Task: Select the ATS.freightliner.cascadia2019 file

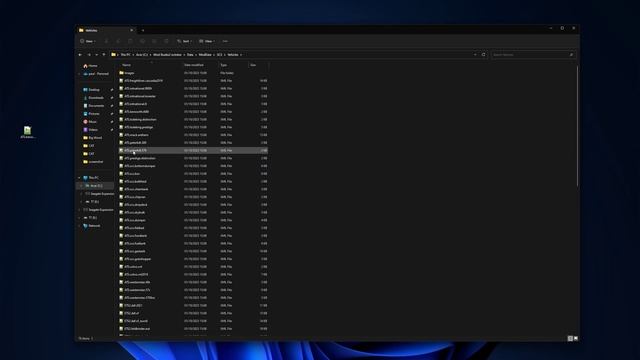Action: [x=193, y=81]
